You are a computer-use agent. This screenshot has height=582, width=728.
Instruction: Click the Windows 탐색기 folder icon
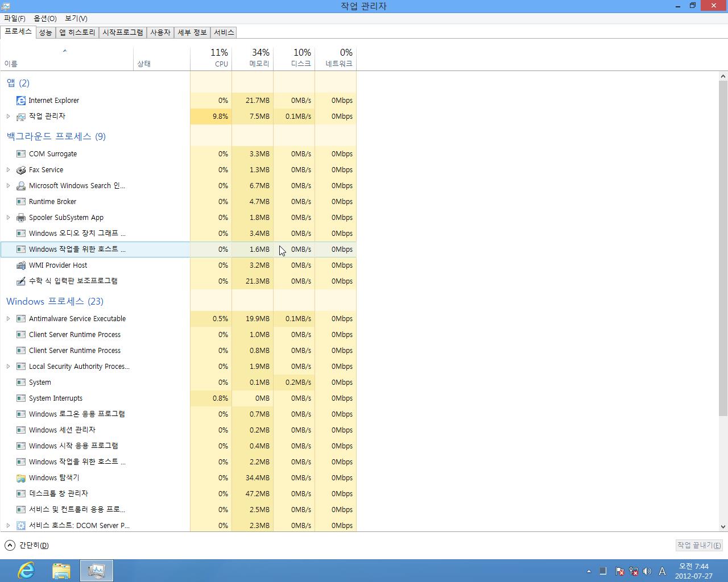pos(21,478)
